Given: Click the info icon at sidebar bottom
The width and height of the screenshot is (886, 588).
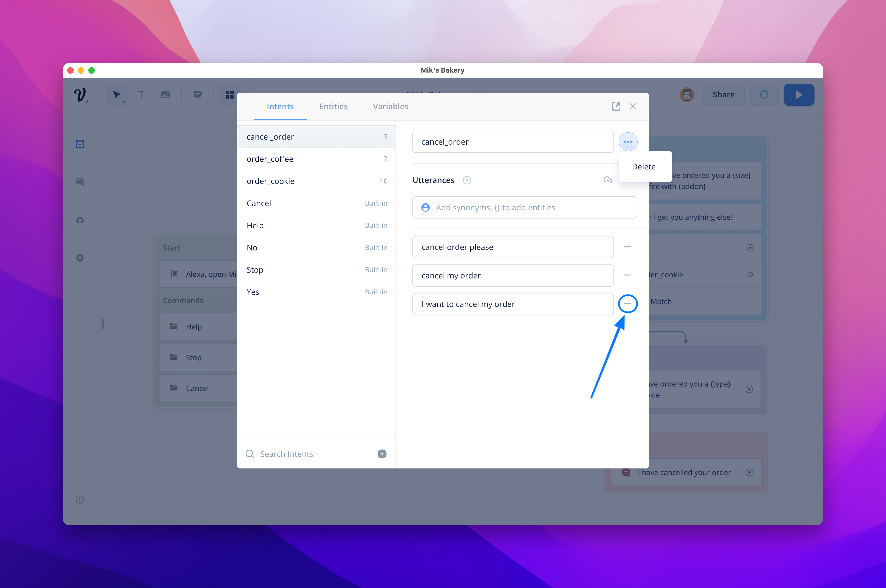Looking at the screenshot, I should [x=80, y=500].
